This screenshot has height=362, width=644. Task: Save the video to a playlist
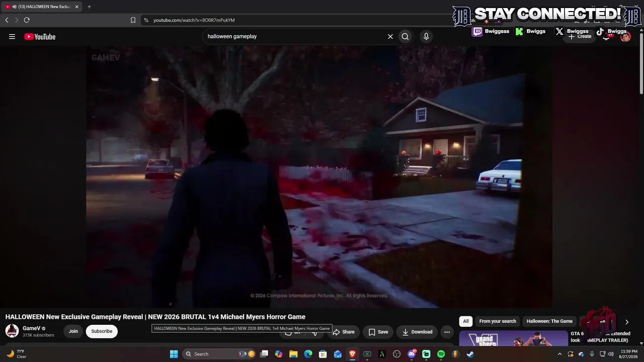(378, 332)
